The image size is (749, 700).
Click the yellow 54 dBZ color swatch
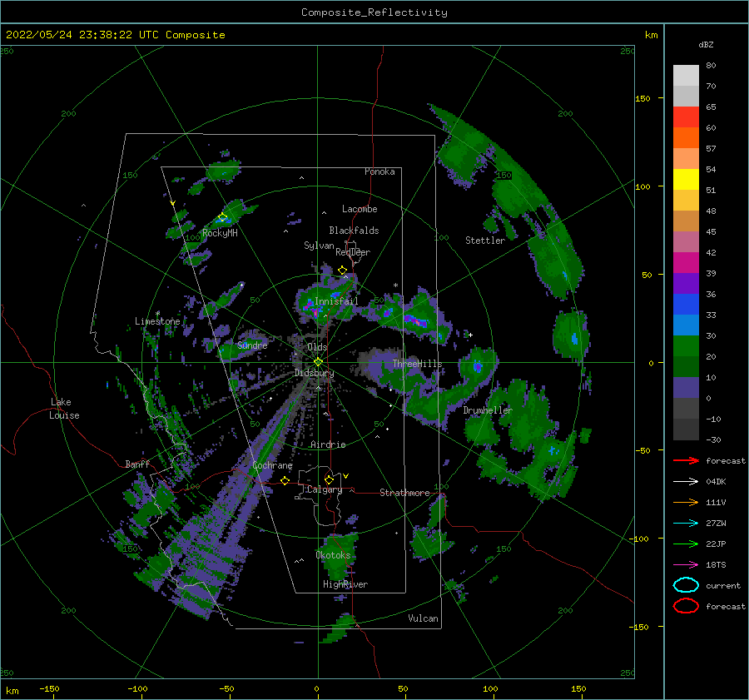(x=686, y=180)
